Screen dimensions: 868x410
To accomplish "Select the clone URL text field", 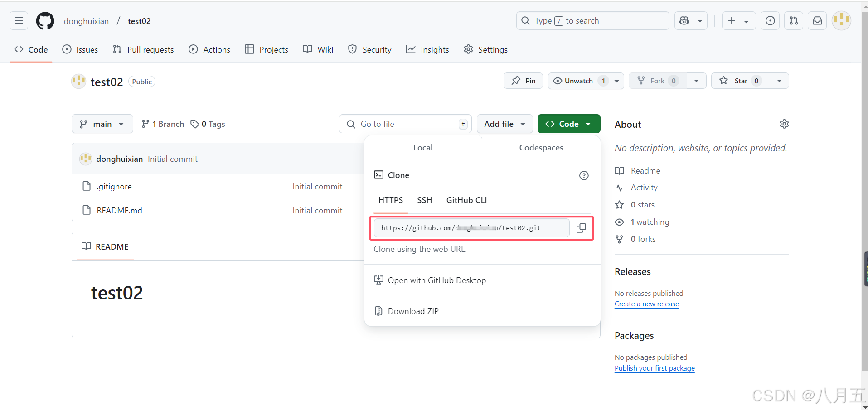I will click(x=471, y=228).
